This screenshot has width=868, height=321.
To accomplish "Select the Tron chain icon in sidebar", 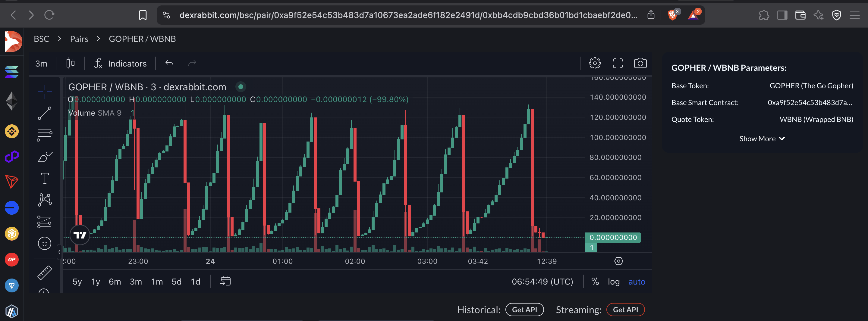I will click(12, 182).
